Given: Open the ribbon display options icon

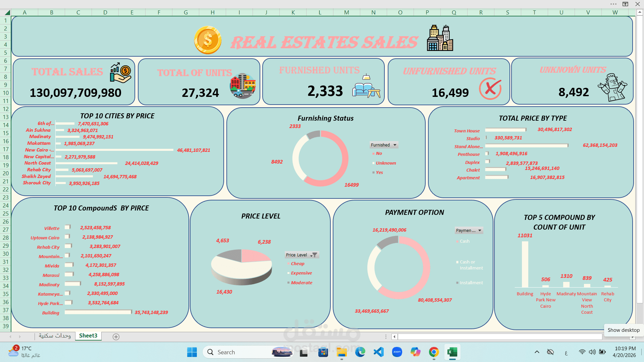Looking at the screenshot, I should [625, 4].
